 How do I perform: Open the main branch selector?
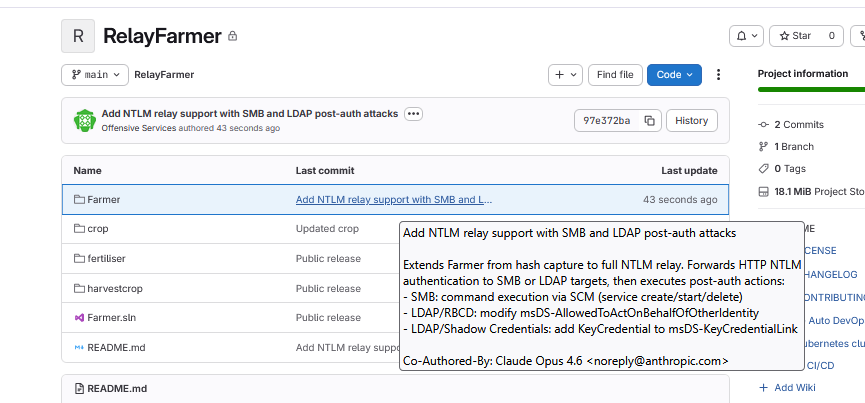(x=95, y=74)
